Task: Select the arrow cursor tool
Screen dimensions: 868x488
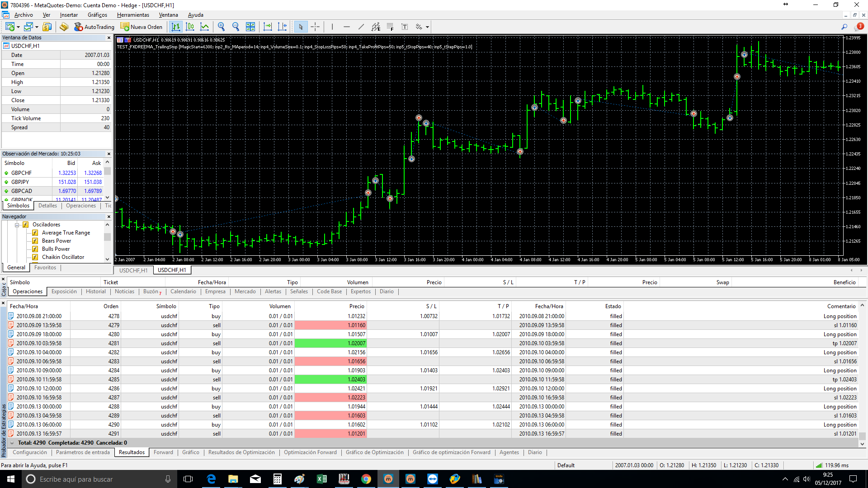Action: tap(301, 27)
